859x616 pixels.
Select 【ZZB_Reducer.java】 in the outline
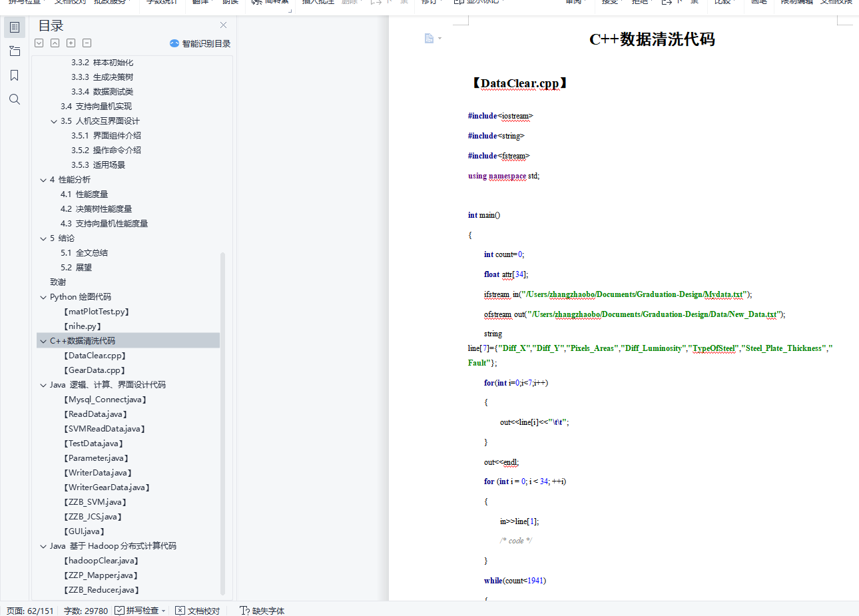(x=101, y=590)
